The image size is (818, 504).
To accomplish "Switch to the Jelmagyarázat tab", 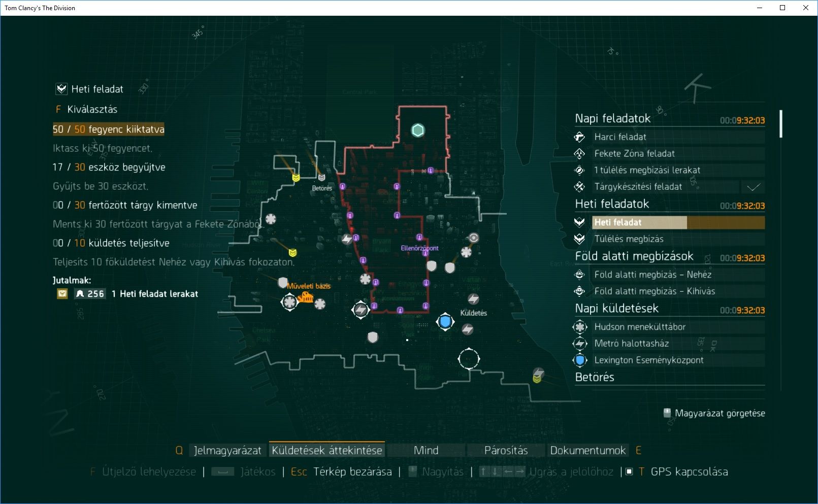I will point(227,450).
